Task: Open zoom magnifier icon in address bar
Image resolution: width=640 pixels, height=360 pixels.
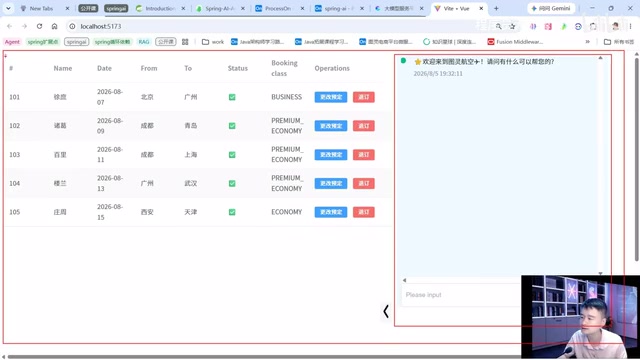Action: click(498, 26)
